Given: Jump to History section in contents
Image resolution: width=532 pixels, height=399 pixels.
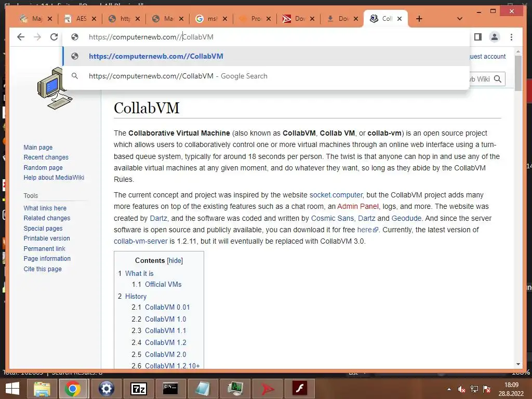Looking at the screenshot, I should (136, 296).
